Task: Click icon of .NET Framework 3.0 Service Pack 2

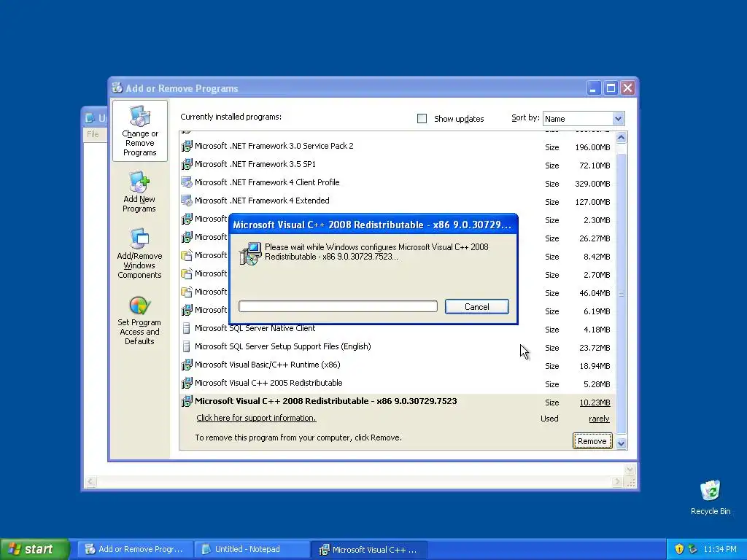Action: (187, 146)
